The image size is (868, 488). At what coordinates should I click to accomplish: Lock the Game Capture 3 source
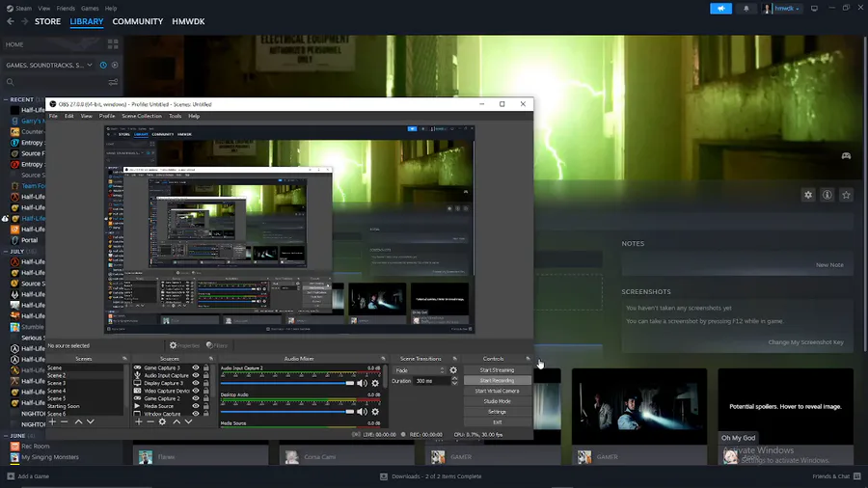click(206, 367)
